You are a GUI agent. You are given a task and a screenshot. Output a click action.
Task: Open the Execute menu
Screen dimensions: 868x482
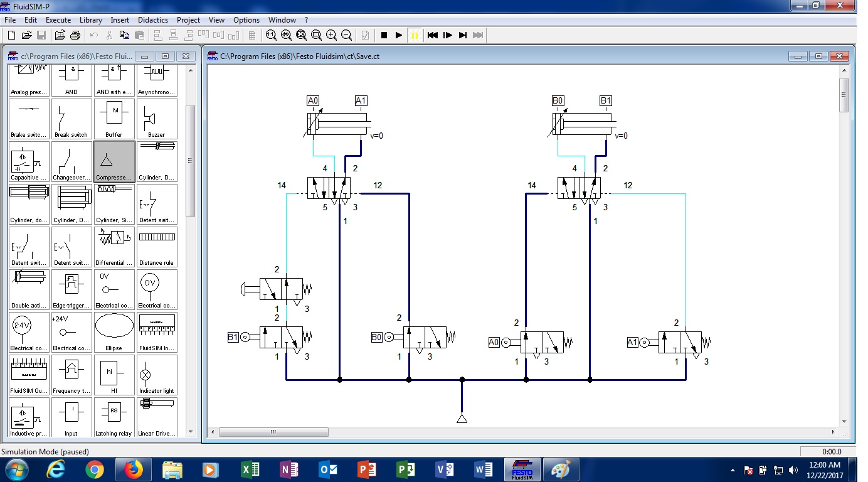(58, 20)
